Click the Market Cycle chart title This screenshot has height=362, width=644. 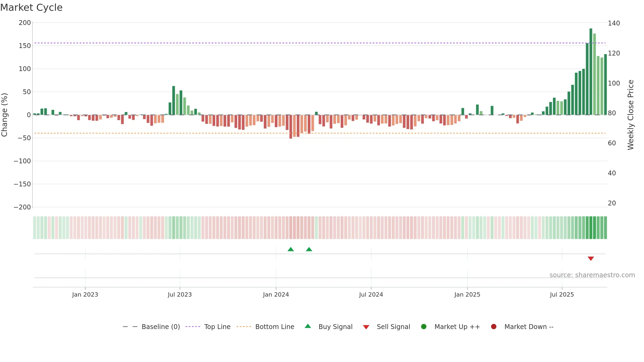[x=31, y=8]
